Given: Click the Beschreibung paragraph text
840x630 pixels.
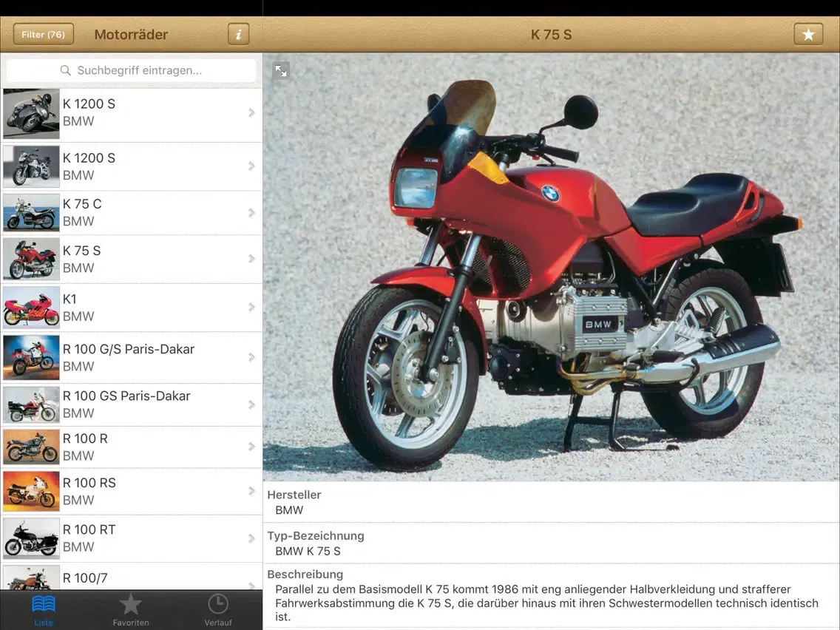Looking at the screenshot, I should coord(547,603).
